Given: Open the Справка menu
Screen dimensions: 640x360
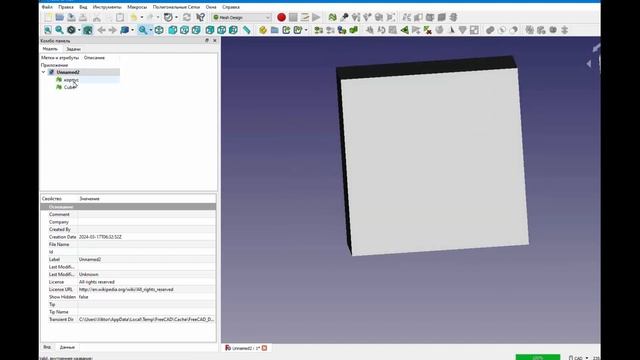Looking at the screenshot, I should (231, 7).
